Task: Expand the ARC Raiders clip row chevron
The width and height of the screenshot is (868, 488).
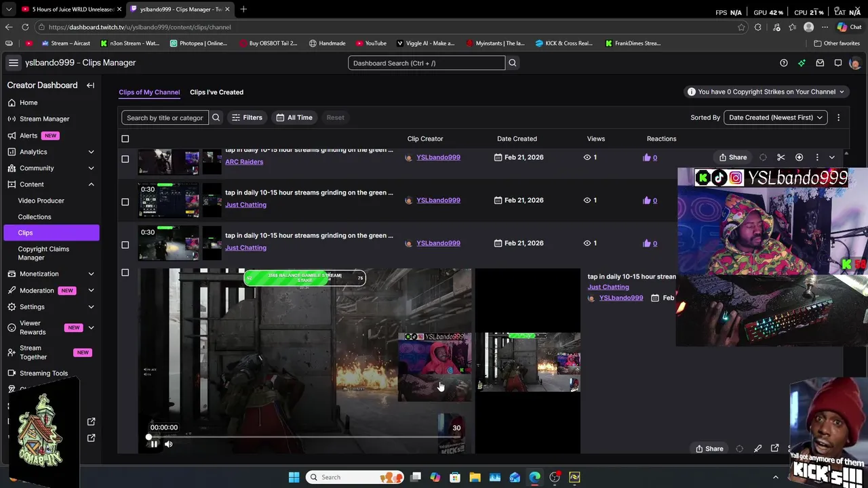Action: [x=832, y=157]
